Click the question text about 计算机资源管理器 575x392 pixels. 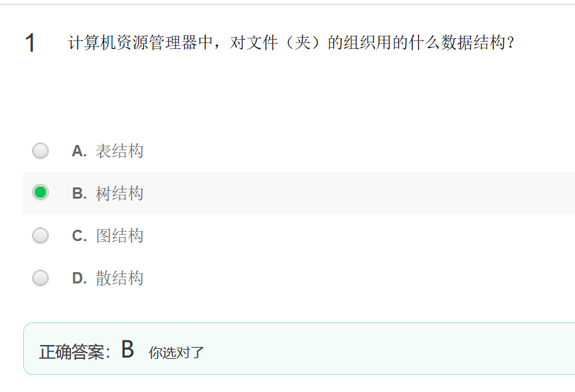[291, 42]
